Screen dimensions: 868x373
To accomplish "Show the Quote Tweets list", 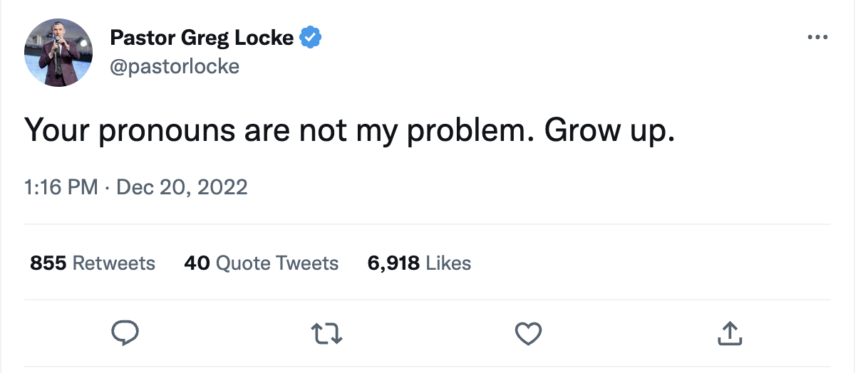I will [x=277, y=263].
